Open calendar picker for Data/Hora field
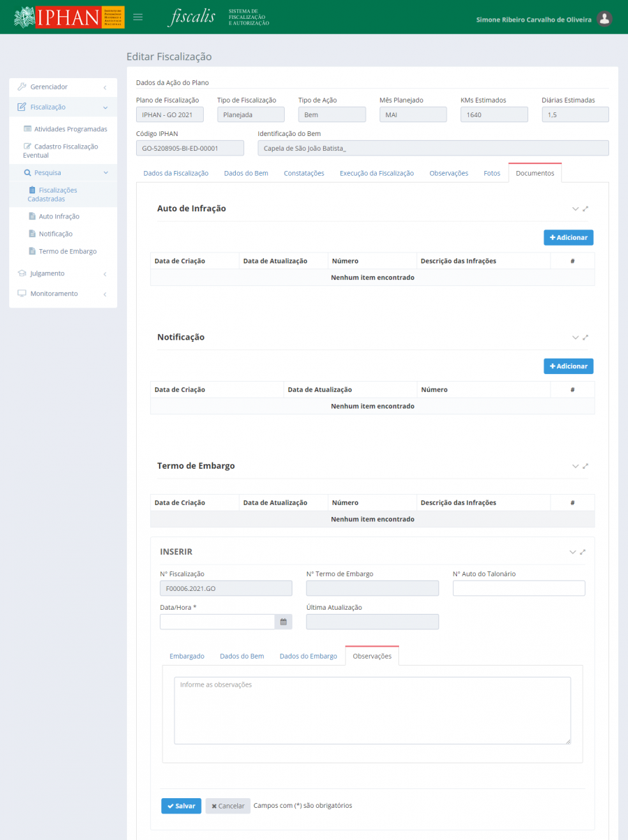This screenshot has height=840, width=628. point(283,622)
